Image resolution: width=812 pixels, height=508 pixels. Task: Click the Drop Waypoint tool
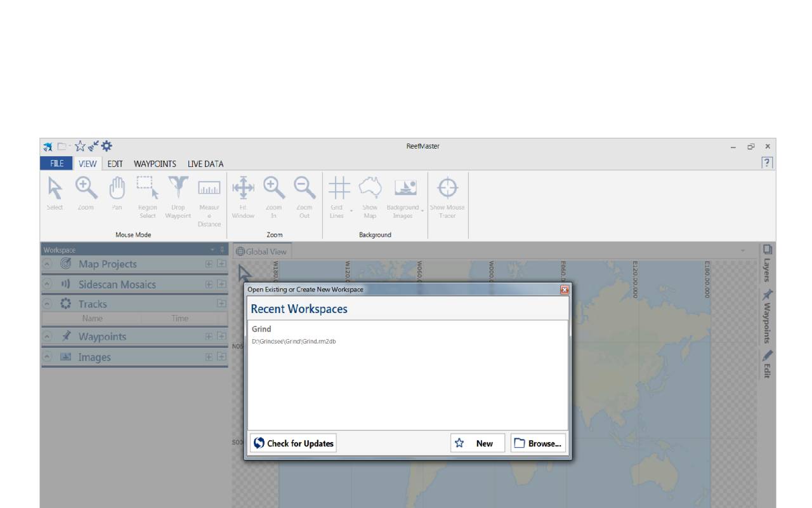177,189
